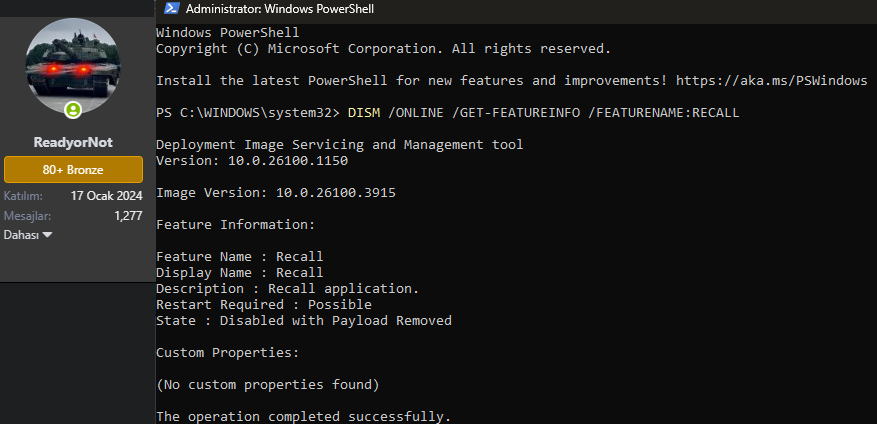The image size is (877, 424).
Task: Click the No custom properties found text
Action: 268,384
